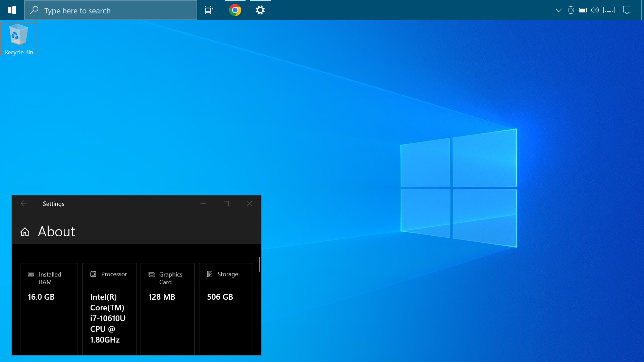Click the 'Type here to search' box
Image resolution: width=644 pixels, height=362 pixels.
point(111,10)
